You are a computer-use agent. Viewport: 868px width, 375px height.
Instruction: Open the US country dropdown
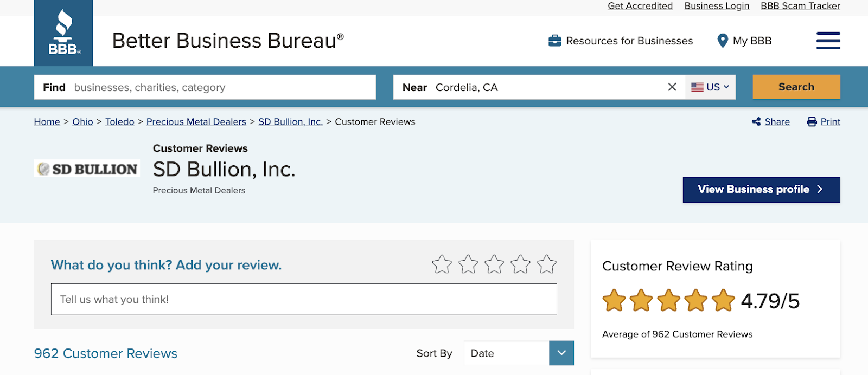[711, 87]
